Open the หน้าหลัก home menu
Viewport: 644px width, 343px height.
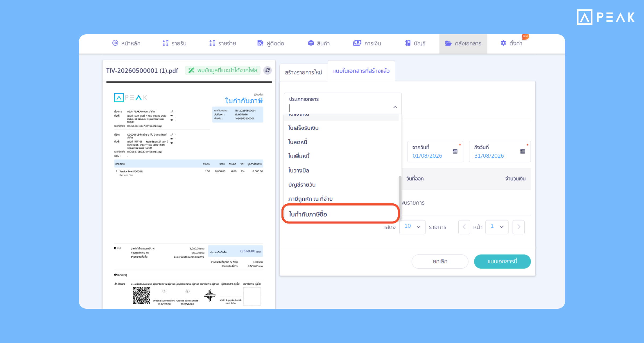126,43
